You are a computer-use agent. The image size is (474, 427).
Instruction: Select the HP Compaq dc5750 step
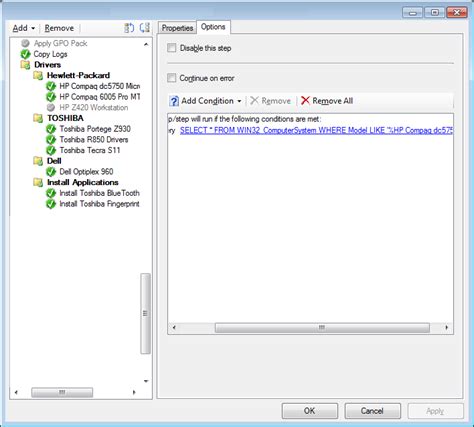(100, 86)
